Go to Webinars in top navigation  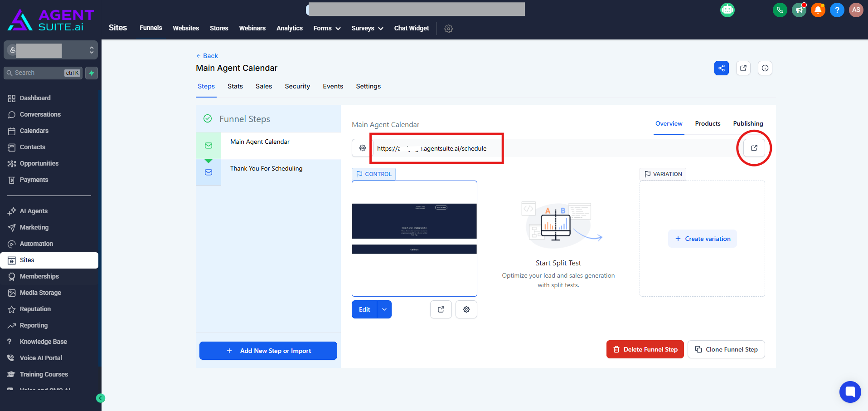[x=252, y=28]
